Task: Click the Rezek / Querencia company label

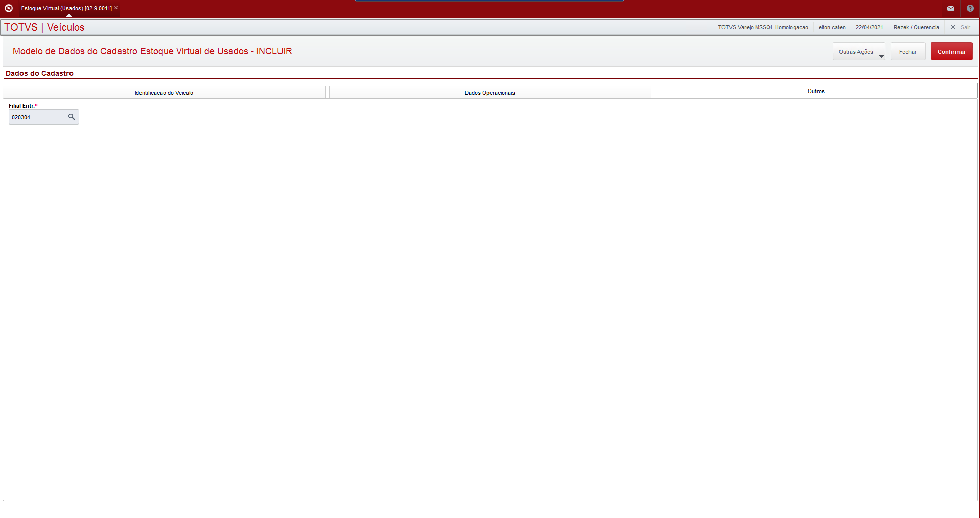Action: (916, 27)
